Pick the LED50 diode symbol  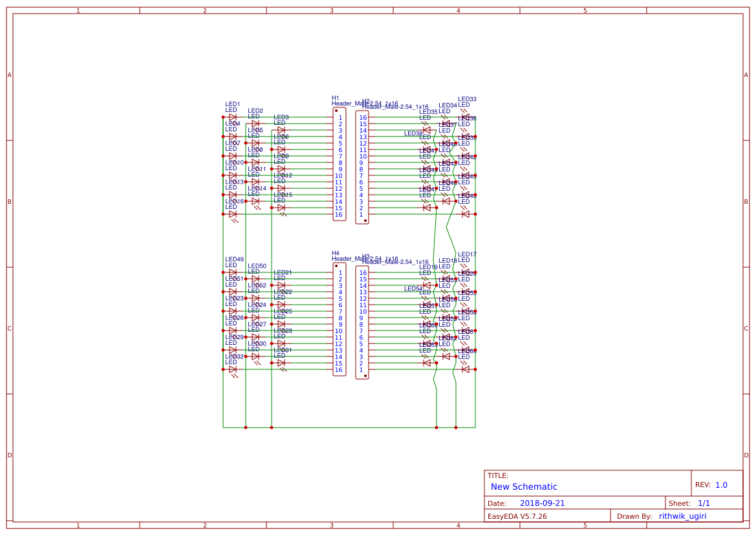[255, 279]
